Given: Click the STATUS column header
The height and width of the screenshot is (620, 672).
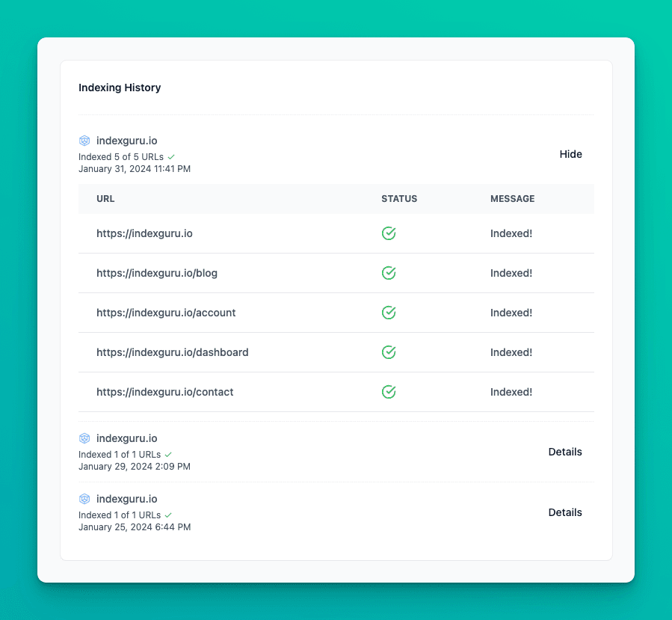Looking at the screenshot, I should click(399, 199).
